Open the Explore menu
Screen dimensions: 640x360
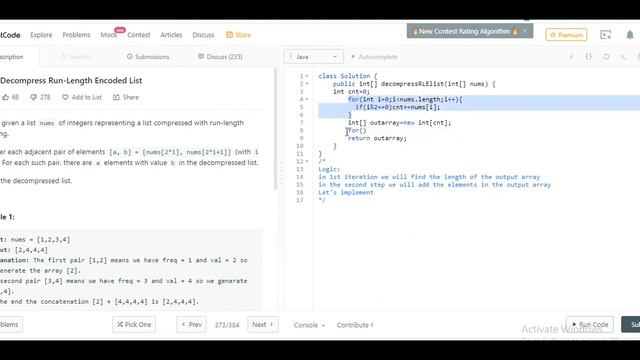(x=41, y=35)
